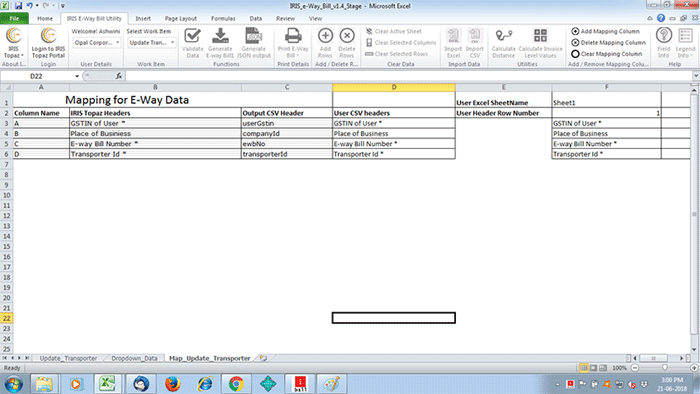Switch to the Page Layout ribbon tab
The height and width of the screenshot is (394, 700).
tap(181, 18)
